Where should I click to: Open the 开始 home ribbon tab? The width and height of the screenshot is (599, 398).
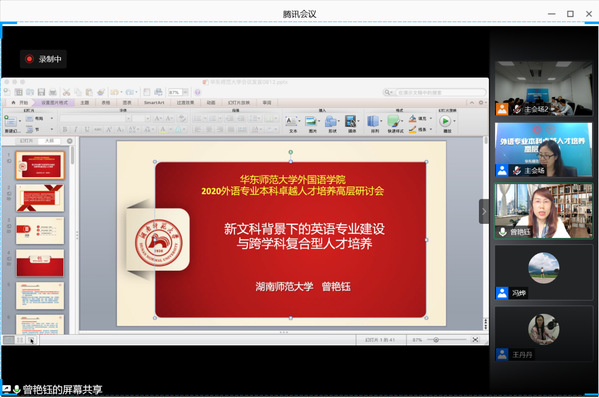[20, 103]
